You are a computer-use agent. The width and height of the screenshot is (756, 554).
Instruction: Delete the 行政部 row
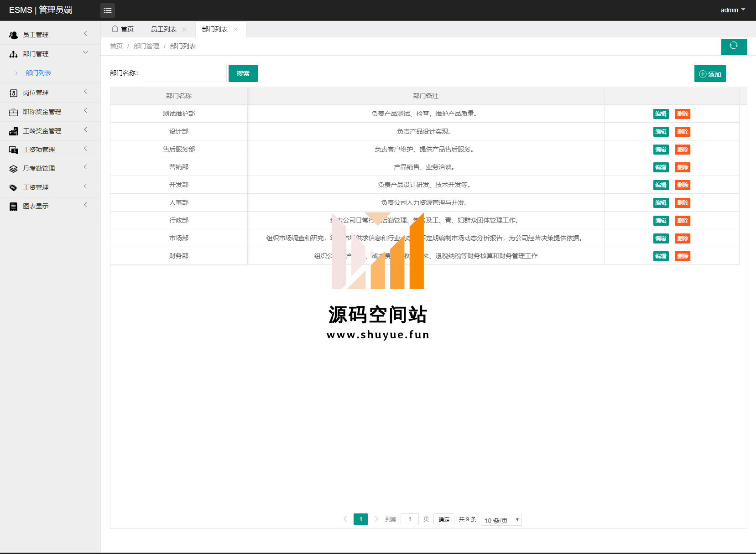coord(683,221)
